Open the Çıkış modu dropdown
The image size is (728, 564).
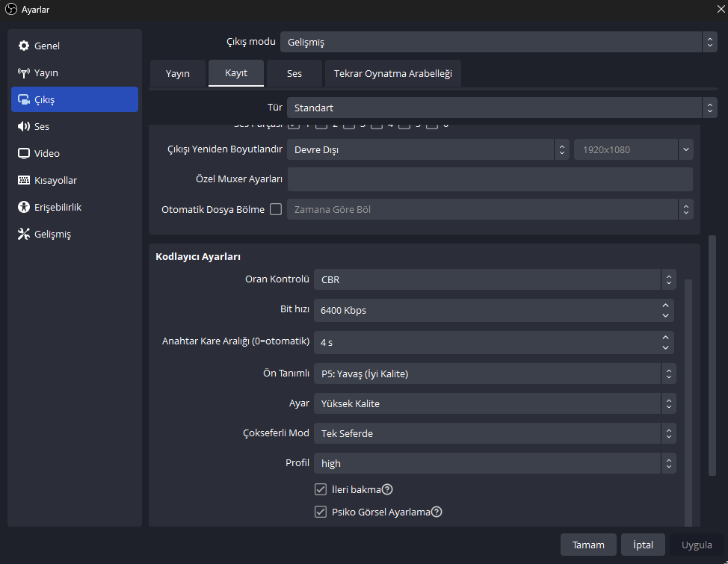499,43
